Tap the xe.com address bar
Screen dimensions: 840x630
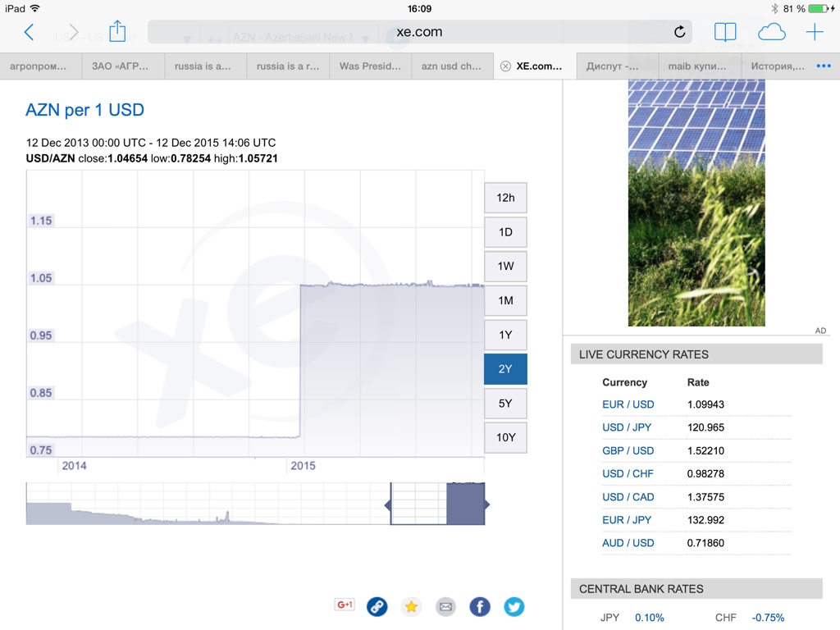click(x=419, y=32)
